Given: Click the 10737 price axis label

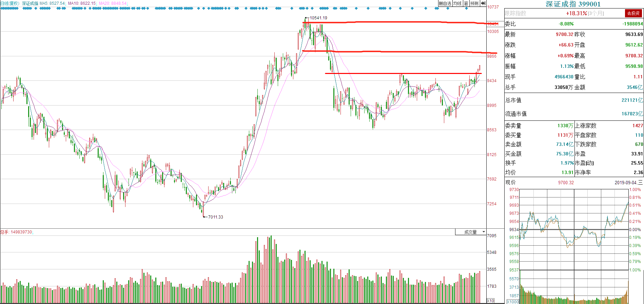Looking at the screenshot, I should [493, 7].
